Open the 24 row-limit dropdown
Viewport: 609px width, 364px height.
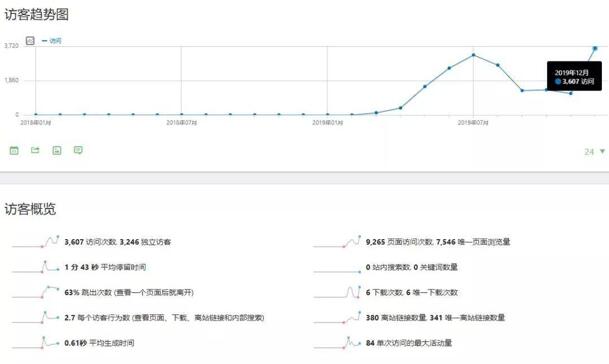595,152
